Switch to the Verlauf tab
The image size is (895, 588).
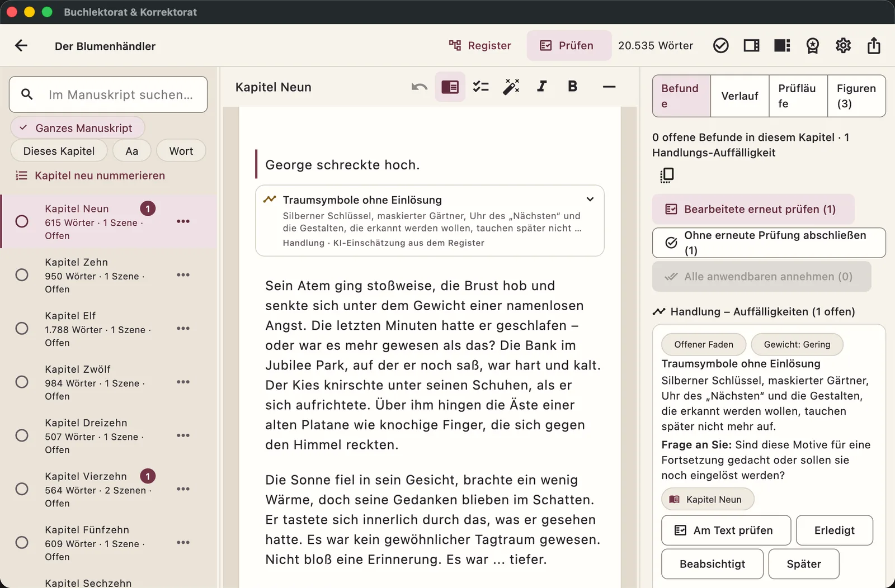click(x=739, y=96)
